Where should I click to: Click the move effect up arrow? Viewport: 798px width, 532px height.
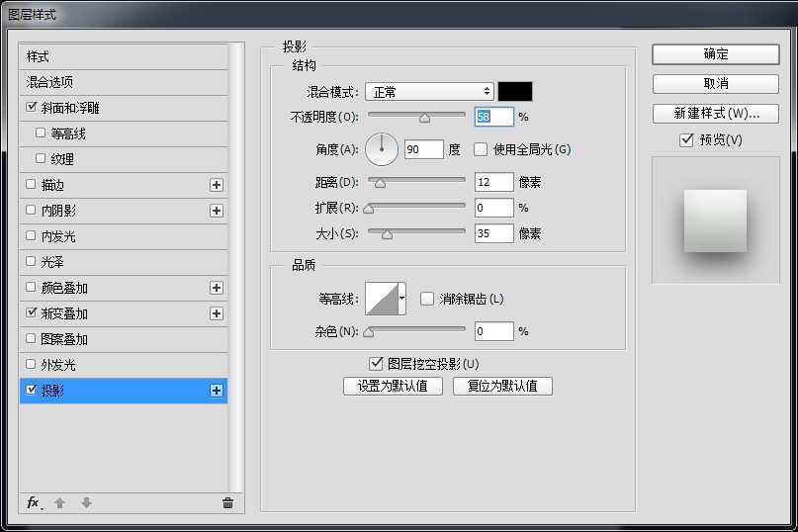[x=59, y=502]
